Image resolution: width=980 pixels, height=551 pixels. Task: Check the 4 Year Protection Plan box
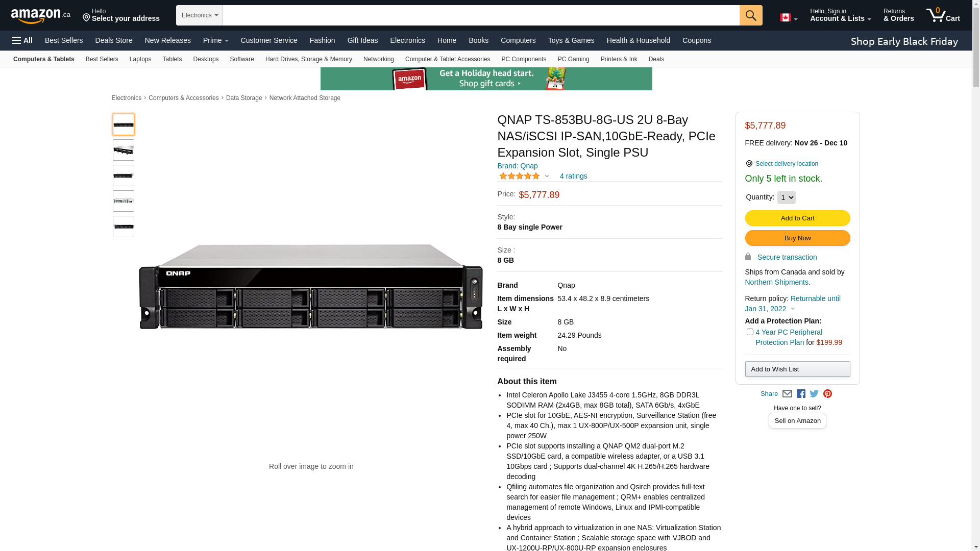click(x=750, y=332)
